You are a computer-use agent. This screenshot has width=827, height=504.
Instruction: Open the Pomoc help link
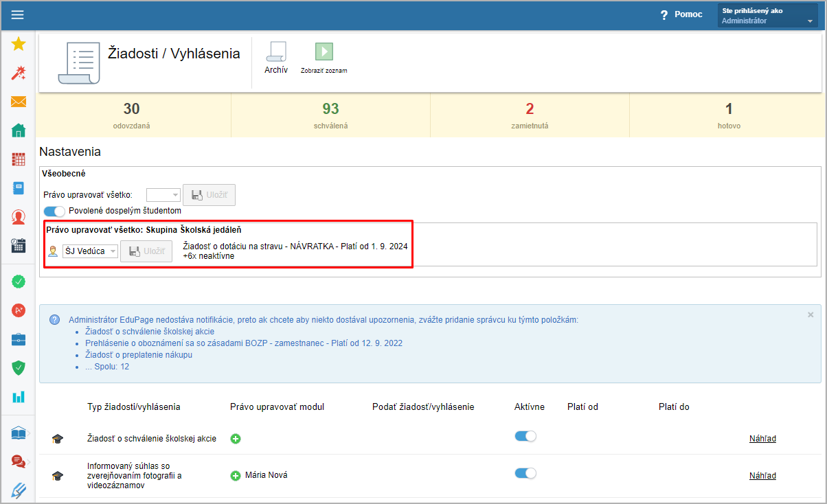tap(688, 14)
